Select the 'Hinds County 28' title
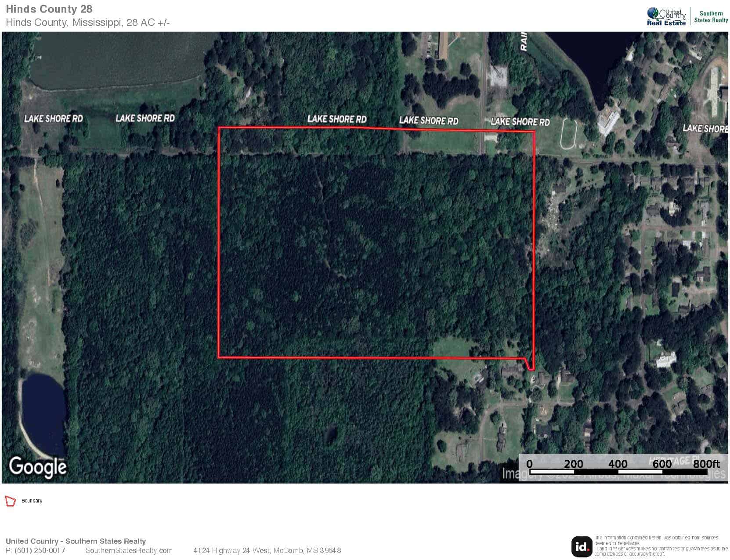The height and width of the screenshot is (560, 730). point(49,9)
